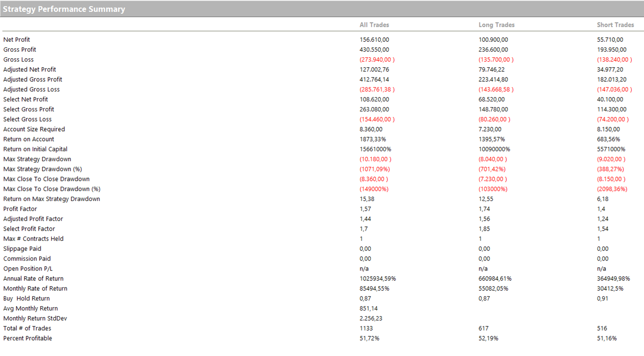The width and height of the screenshot is (644, 356).
Task: Select the Short Trades column header
Action: pos(615,25)
